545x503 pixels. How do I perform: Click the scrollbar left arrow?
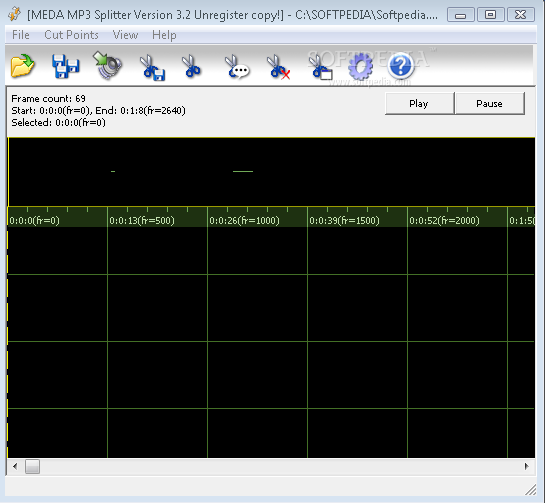(15, 467)
